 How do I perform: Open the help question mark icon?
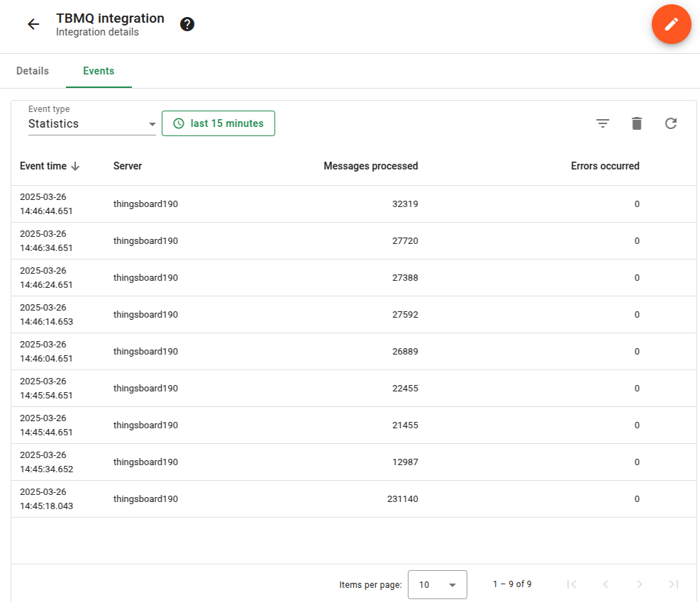[187, 24]
